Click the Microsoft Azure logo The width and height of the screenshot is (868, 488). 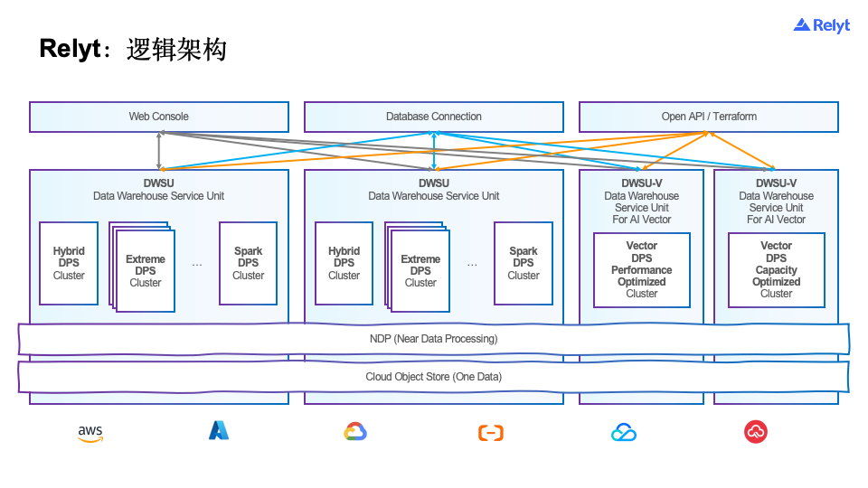tap(219, 430)
